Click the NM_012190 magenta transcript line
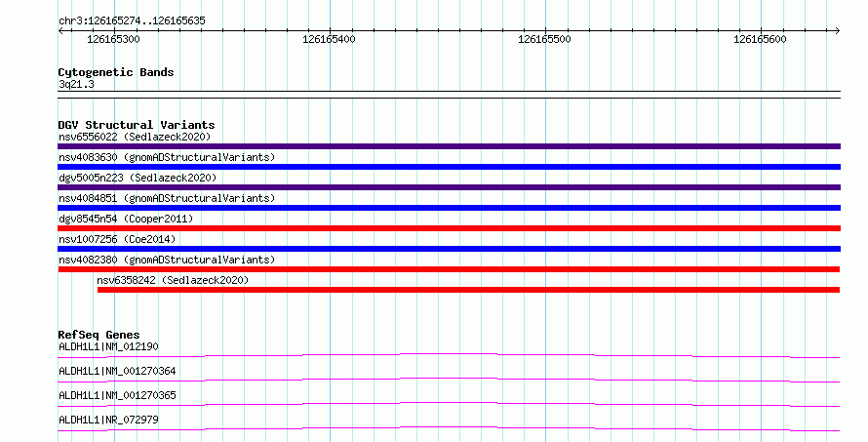This screenshot has height=442, width=868. coord(449,355)
